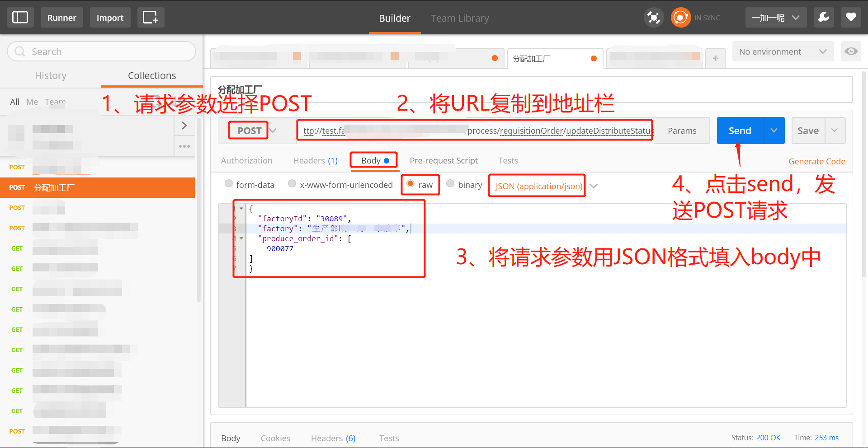Open new window icon button

151,18
